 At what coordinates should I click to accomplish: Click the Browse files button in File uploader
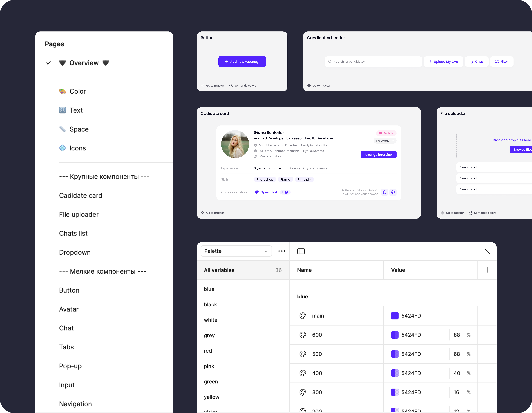coord(521,150)
